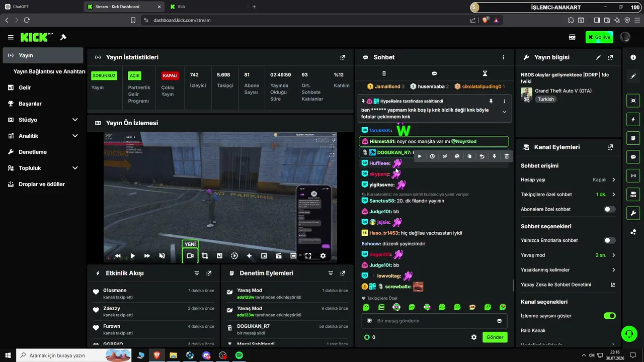The image size is (644, 362).
Task: Open the three-dot menu of the Sohbet panel
Action: tap(503, 57)
